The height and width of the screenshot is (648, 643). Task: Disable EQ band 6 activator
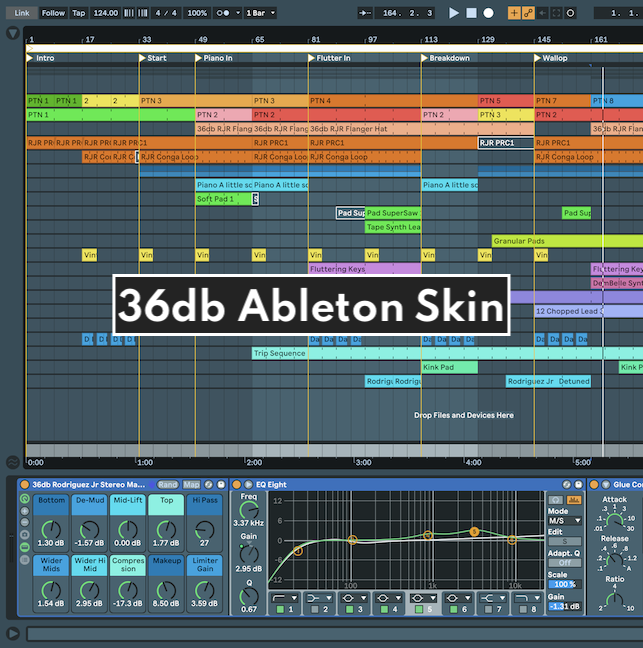click(x=454, y=609)
